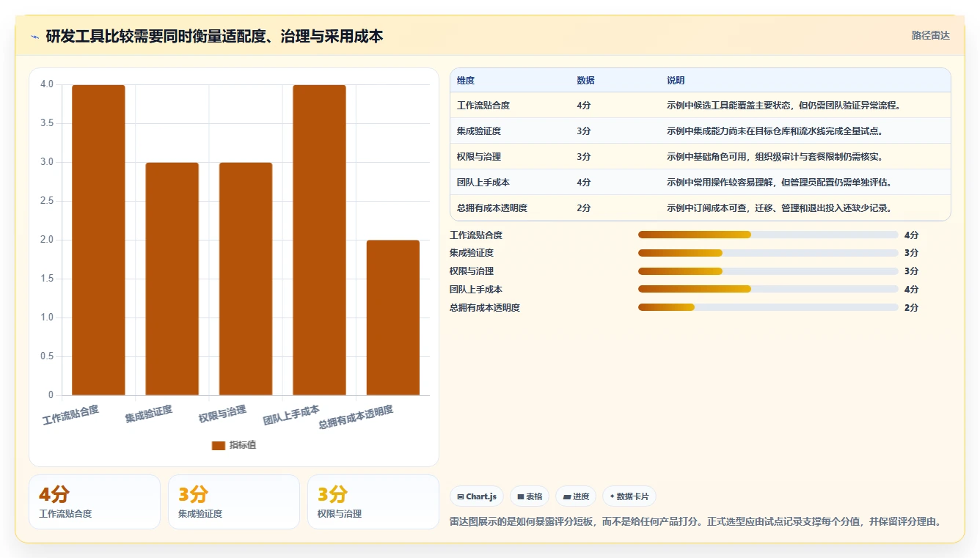This screenshot has width=980, height=558.
Task: Click the 集成验证度 bar in chart
Action: pos(172,279)
